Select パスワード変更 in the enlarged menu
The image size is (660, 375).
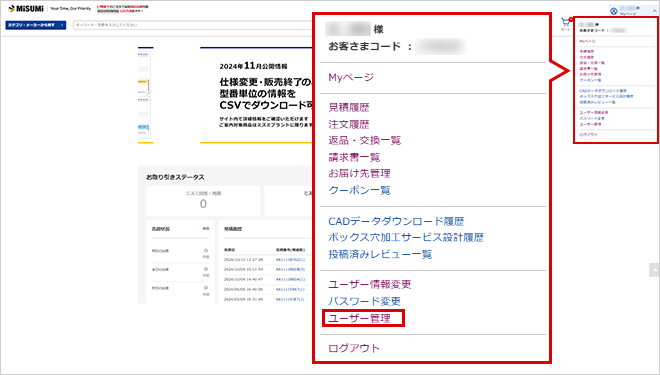coord(365,301)
